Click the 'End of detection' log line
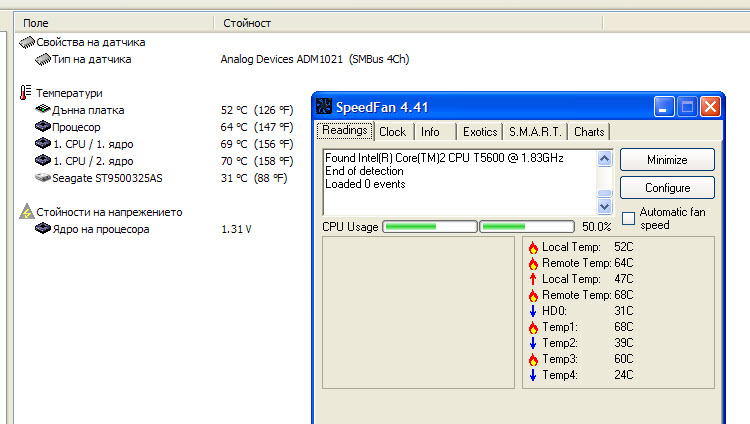 click(x=364, y=171)
